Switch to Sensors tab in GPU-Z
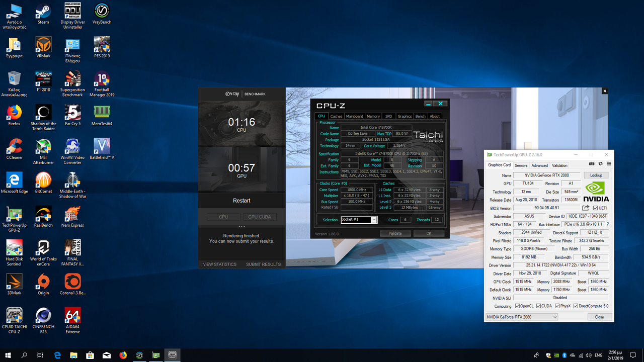 pyautogui.click(x=521, y=165)
